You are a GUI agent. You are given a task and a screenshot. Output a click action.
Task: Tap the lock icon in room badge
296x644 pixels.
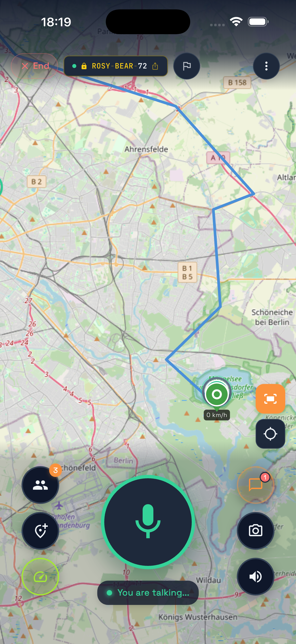[x=84, y=66]
